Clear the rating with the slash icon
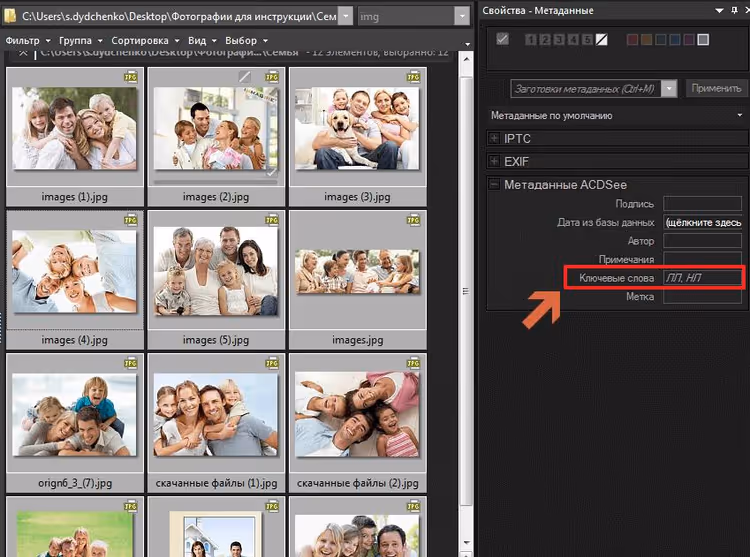Screen dimensions: 750x557 [x=602, y=40]
